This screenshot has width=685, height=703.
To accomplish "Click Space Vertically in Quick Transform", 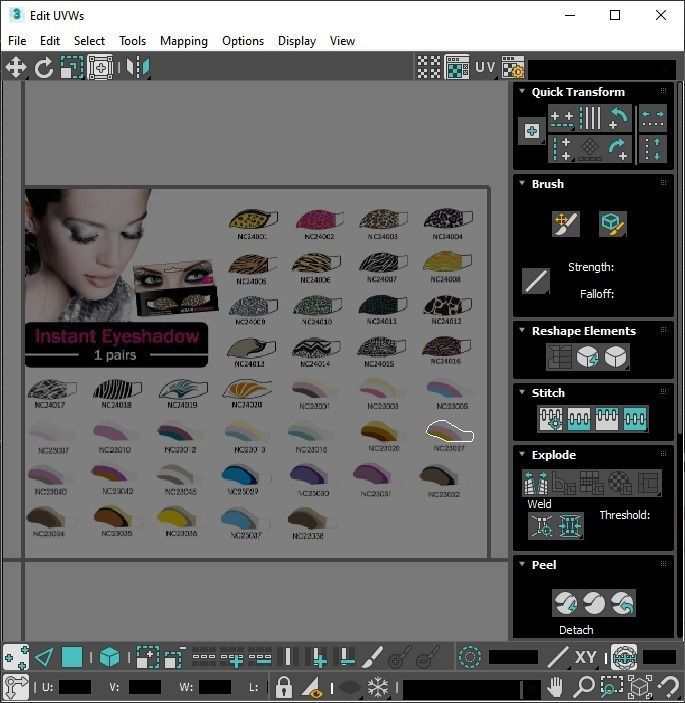I will pyautogui.click(x=653, y=149).
